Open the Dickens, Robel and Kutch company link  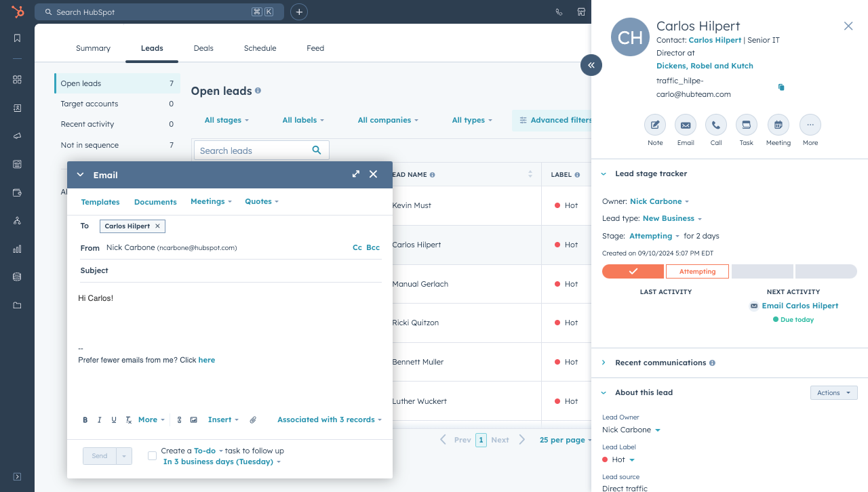705,66
